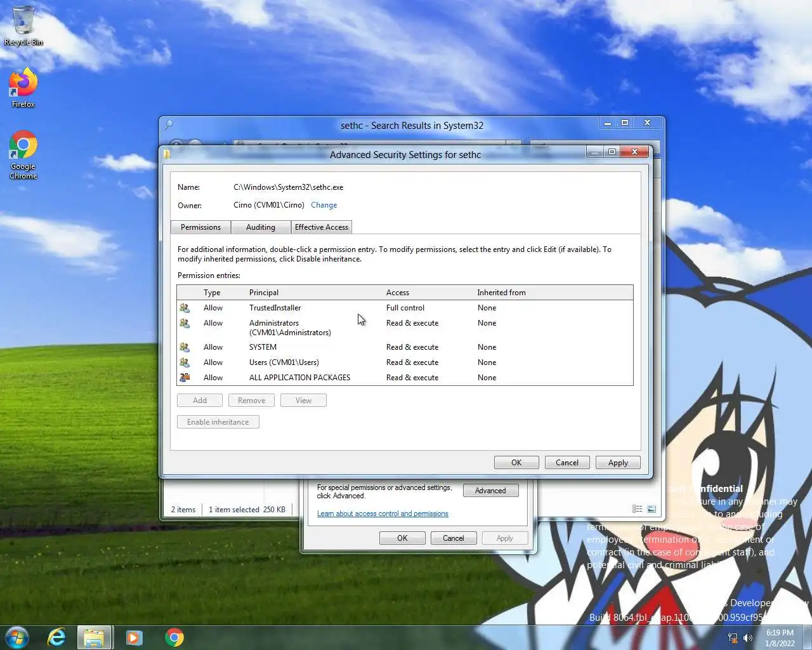The width and height of the screenshot is (812, 650).
Task: Click Cancel in the sethc properties dialog
Action: click(x=453, y=538)
